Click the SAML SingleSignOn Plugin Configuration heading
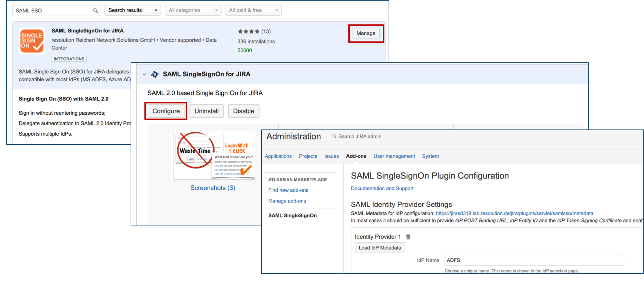Image resolution: width=644 pixels, height=284 pixels. point(430,176)
